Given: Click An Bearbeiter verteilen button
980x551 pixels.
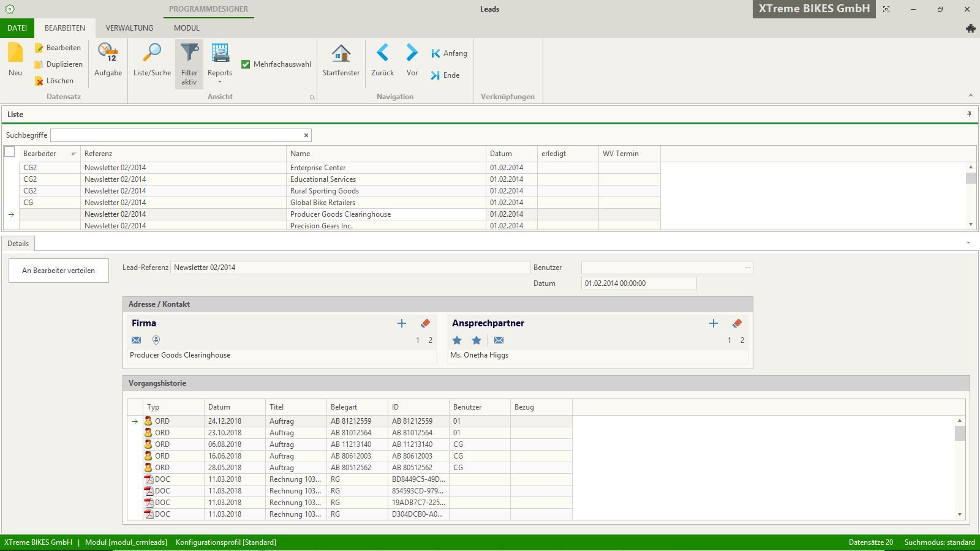Looking at the screenshot, I should pos(59,271).
